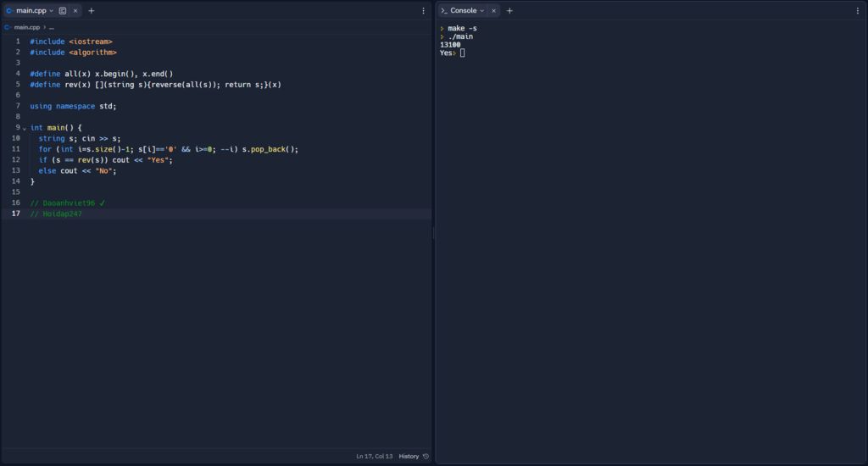868x466 pixels.
Task: Click the file format icon beside main.cpp
Action: click(63, 11)
